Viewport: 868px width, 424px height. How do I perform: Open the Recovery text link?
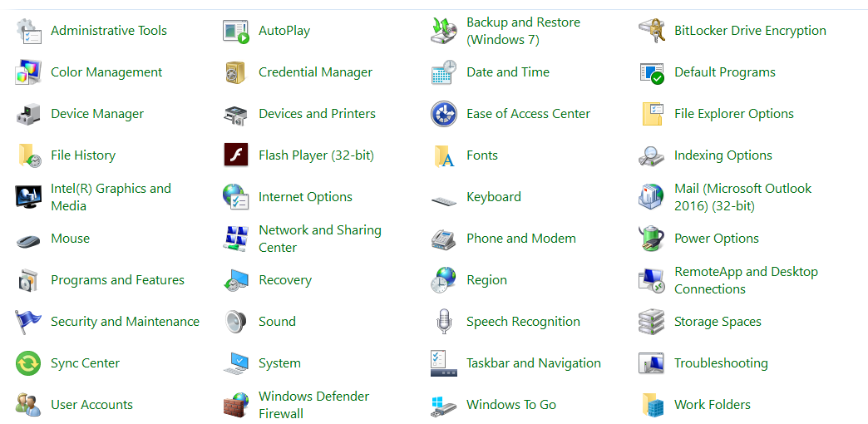tap(285, 280)
